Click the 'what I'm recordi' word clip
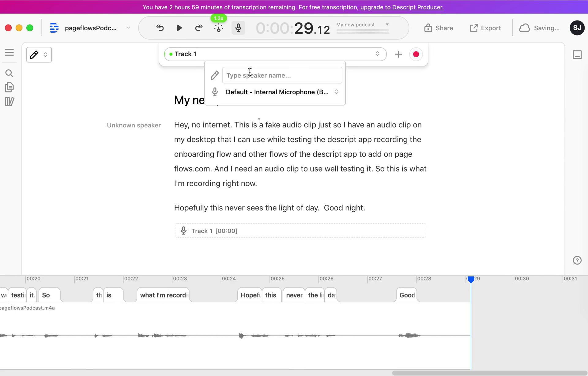This screenshot has width=588, height=376. [163, 295]
